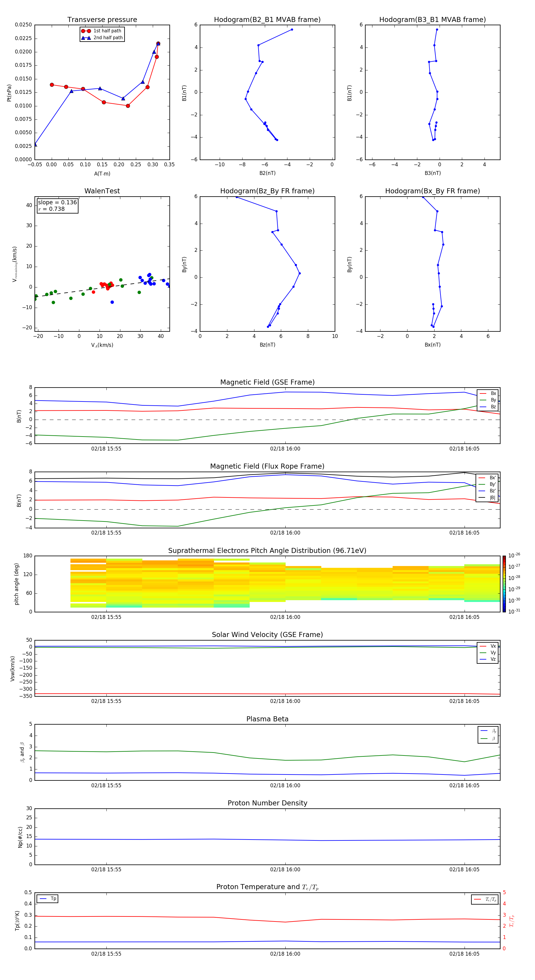Click the 'Magnetic Field (GSE Frame)' title
The image size is (535, 980).
[267, 382]
